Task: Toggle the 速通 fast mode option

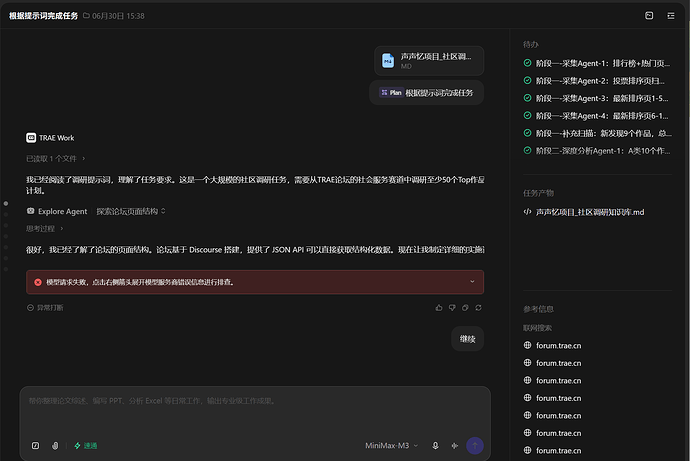Action: point(86,446)
